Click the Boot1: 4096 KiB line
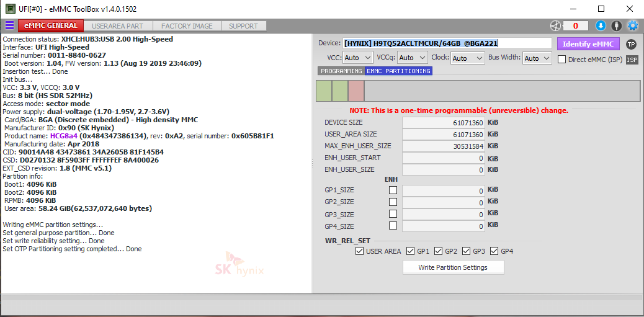The width and height of the screenshot is (644, 317). [30, 184]
